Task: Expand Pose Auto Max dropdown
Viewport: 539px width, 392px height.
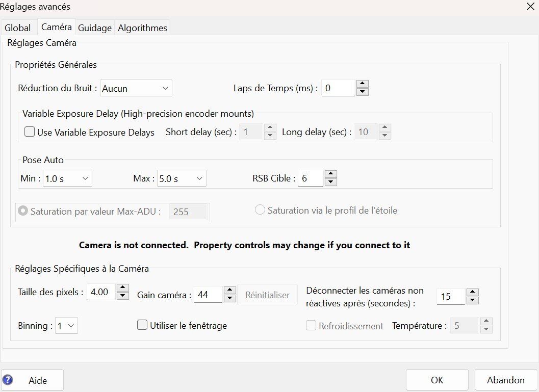Action: point(182,179)
